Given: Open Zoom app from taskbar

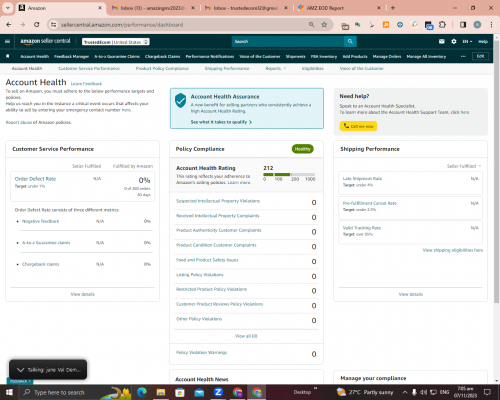Looking at the screenshot, I should tap(218, 392).
